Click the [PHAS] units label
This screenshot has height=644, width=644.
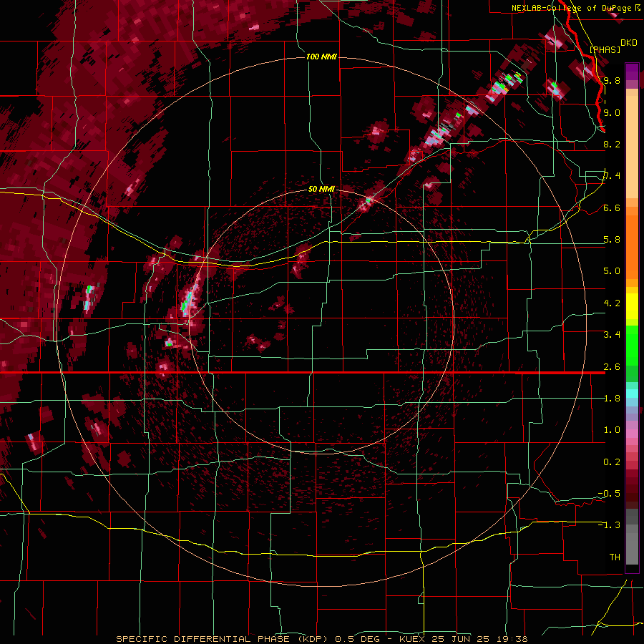[x=605, y=49]
